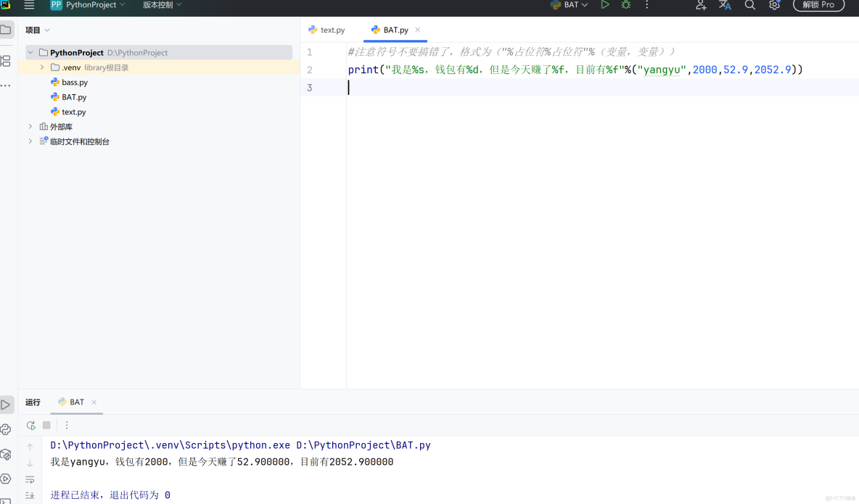Open the search everywhere magnifier
Viewport: 859px width, 504px height.
click(x=749, y=6)
